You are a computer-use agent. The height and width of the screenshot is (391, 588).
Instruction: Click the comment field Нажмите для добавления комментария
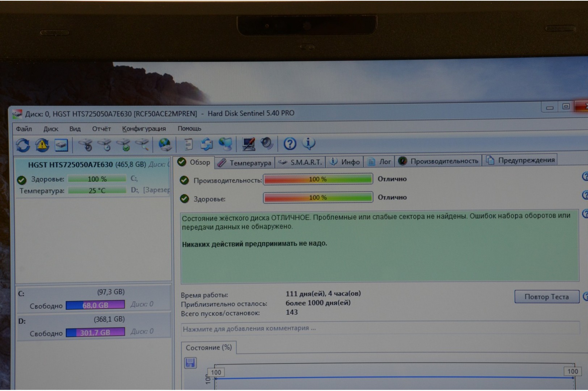click(380, 328)
